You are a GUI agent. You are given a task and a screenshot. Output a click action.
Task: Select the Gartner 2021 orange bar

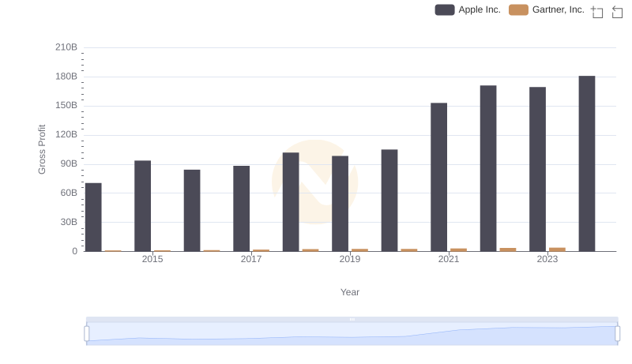[x=459, y=250]
